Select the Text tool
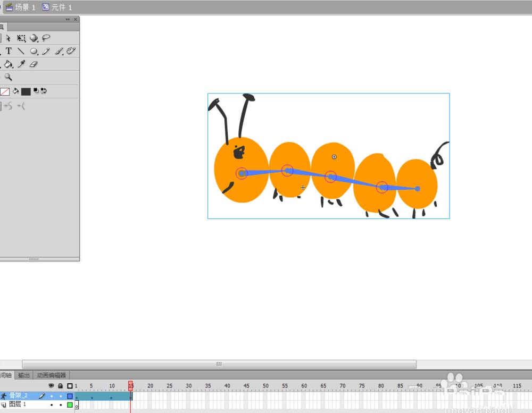This screenshot has width=532, height=413. point(9,52)
